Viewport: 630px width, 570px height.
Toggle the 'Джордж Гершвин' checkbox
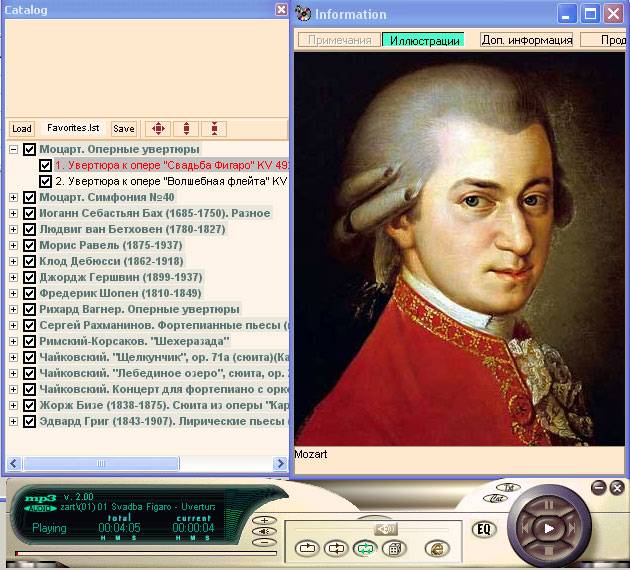coord(29,278)
